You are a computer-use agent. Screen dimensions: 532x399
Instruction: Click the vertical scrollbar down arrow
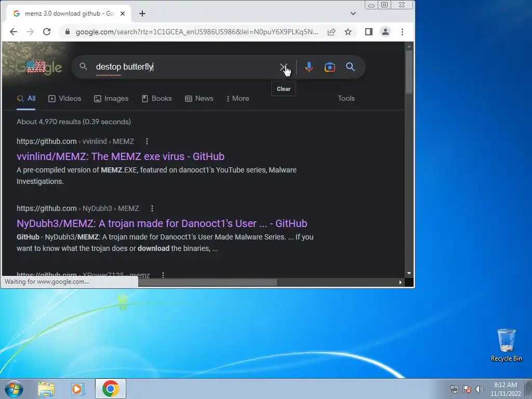click(x=409, y=273)
